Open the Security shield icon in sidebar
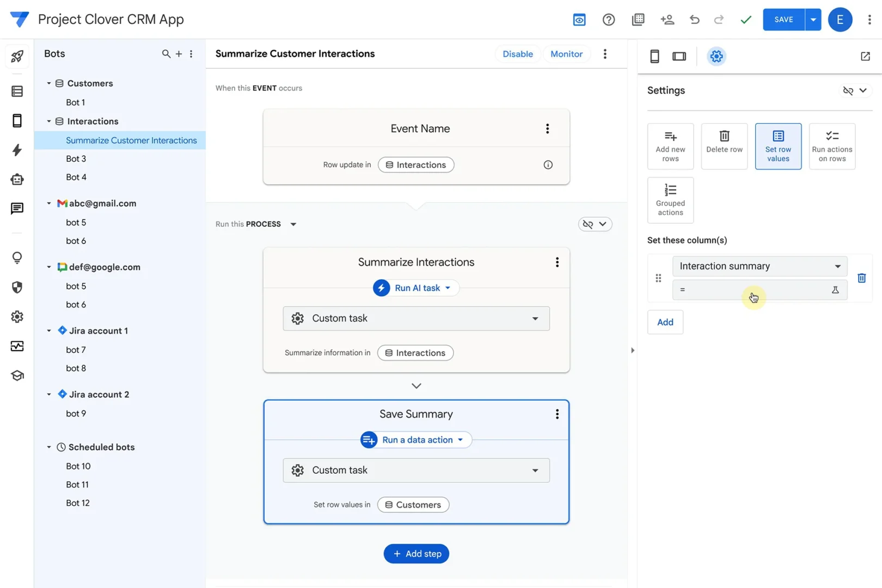Screen dimensions: 882x588 tap(17, 287)
